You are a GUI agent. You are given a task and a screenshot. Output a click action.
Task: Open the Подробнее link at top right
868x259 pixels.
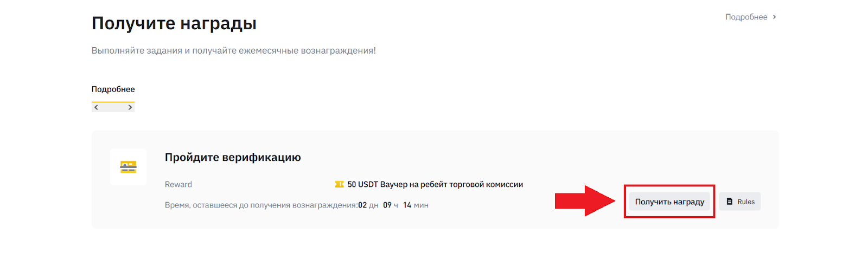click(x=746, y=17)
